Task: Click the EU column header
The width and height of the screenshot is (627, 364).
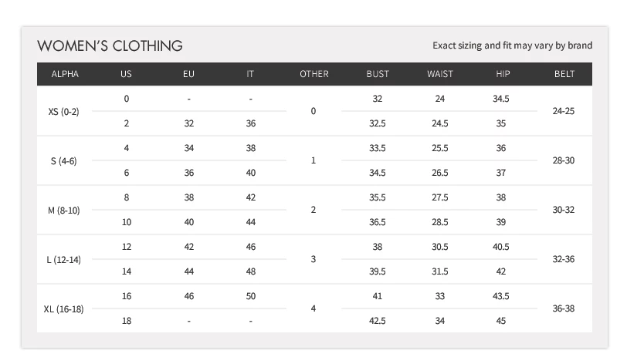Action: click(188, 74)
